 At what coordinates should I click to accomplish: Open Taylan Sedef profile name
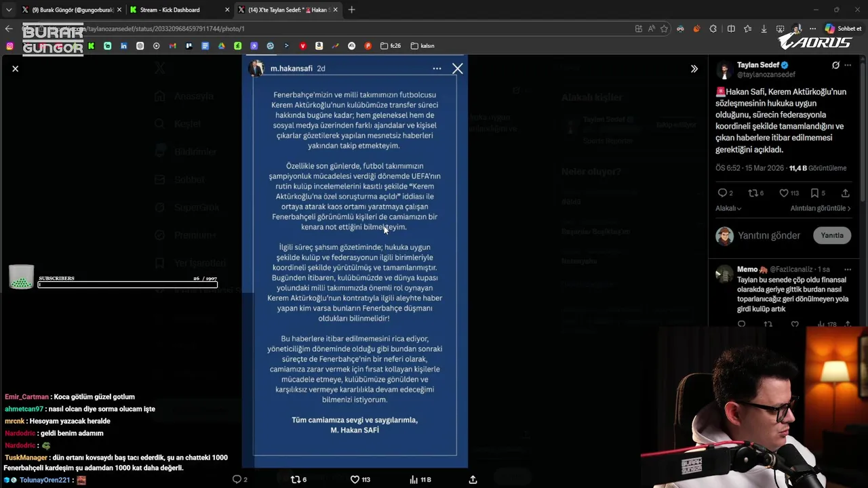click(758, 65)
